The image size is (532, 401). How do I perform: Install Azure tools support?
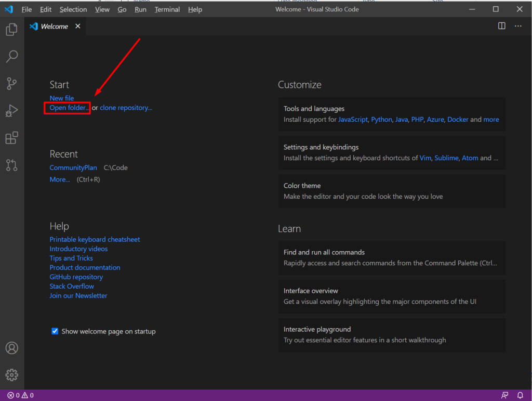pos(435,120)
